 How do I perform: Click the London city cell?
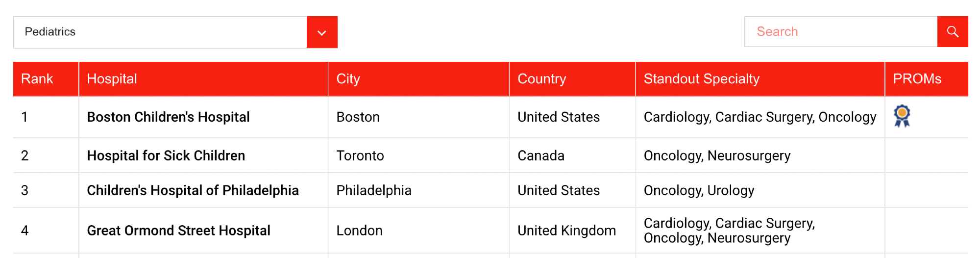point(360,231)
